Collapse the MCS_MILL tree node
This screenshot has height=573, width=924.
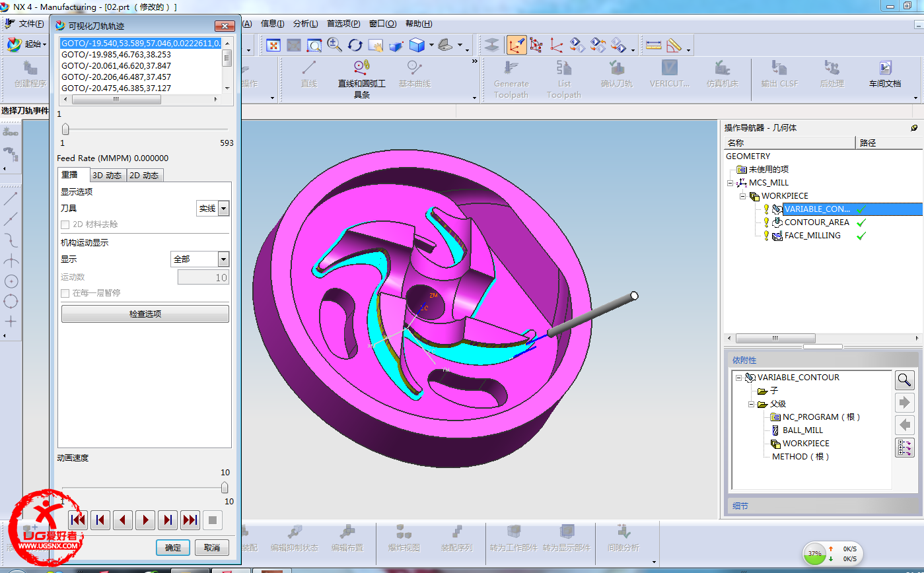pyautogui.click(x=730, y=183)
